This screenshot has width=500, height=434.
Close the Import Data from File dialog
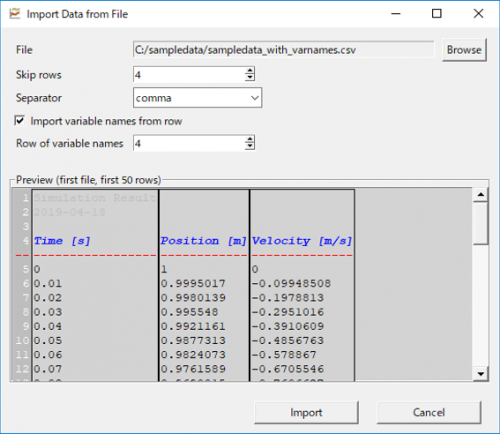(x=478, y=14)
